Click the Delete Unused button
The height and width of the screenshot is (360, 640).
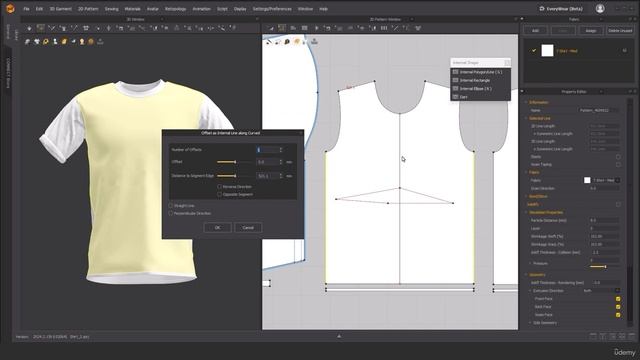pos(620,31)
